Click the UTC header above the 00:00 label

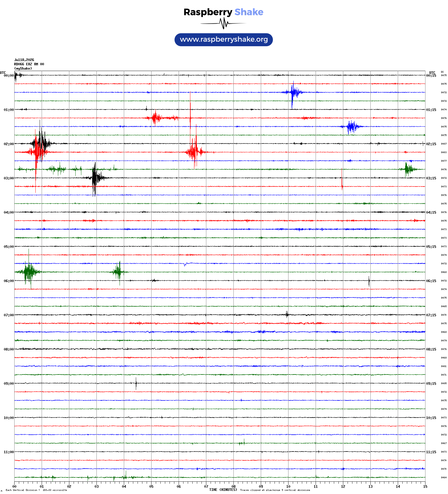pos(3,73)
